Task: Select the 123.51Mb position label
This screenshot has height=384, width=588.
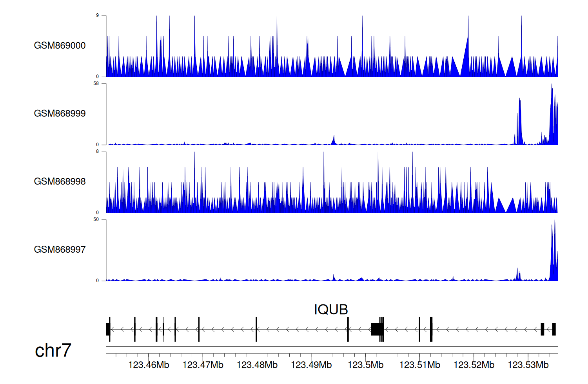Action: 419,365
